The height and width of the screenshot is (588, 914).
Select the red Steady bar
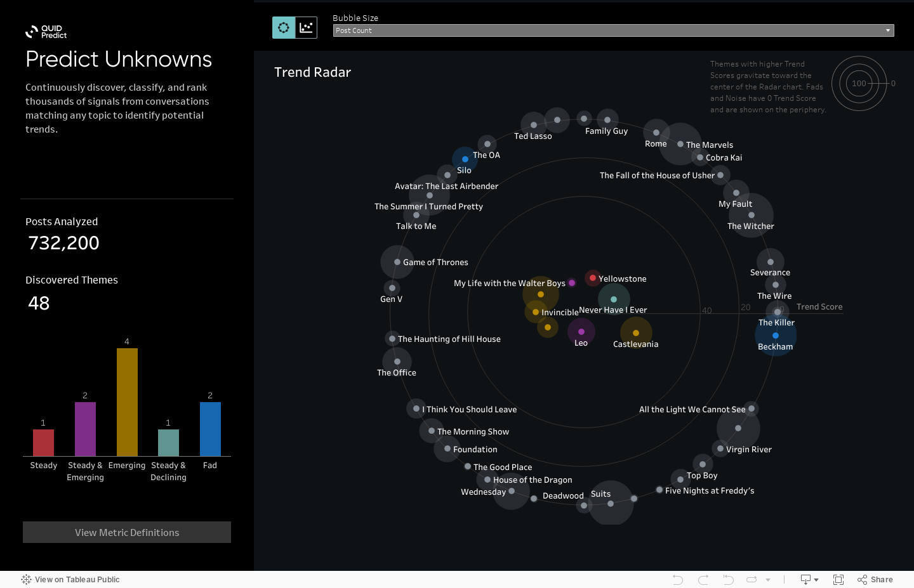pyautogui.click(x=43, y=443)
